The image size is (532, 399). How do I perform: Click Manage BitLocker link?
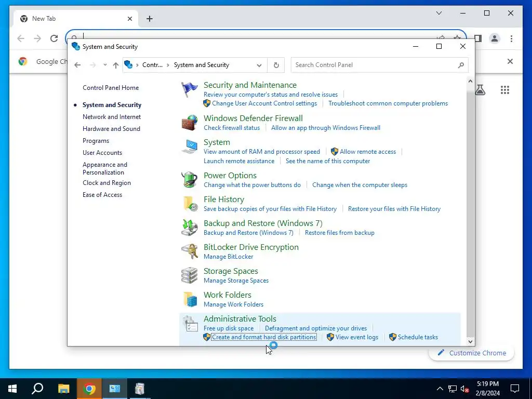(x=229, y=257)
